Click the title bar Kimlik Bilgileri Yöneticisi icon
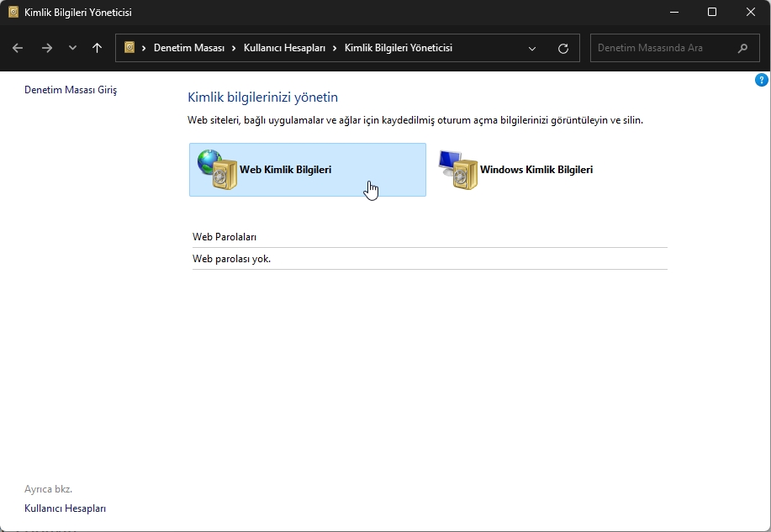This screenshot has height=532, width=771. pos(13,13)
